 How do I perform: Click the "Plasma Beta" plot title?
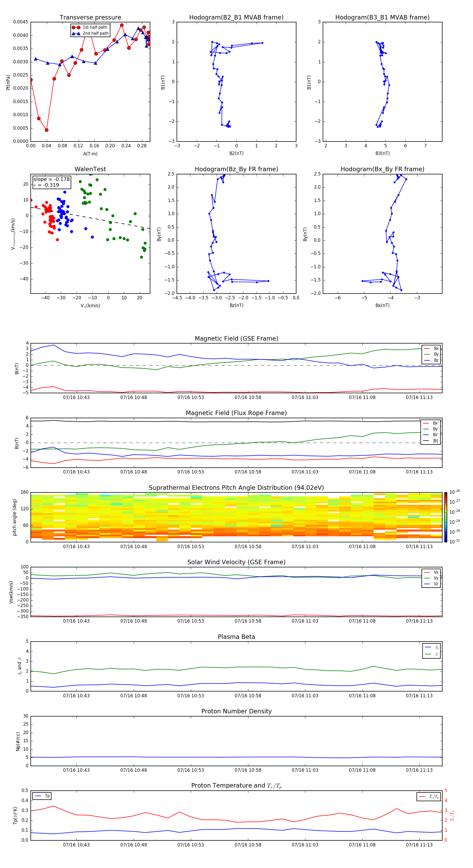click(236, 637)
